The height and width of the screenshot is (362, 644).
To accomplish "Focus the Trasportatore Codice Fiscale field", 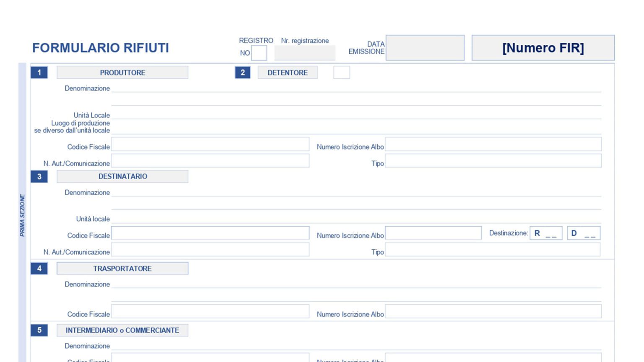I will [210, 311].
